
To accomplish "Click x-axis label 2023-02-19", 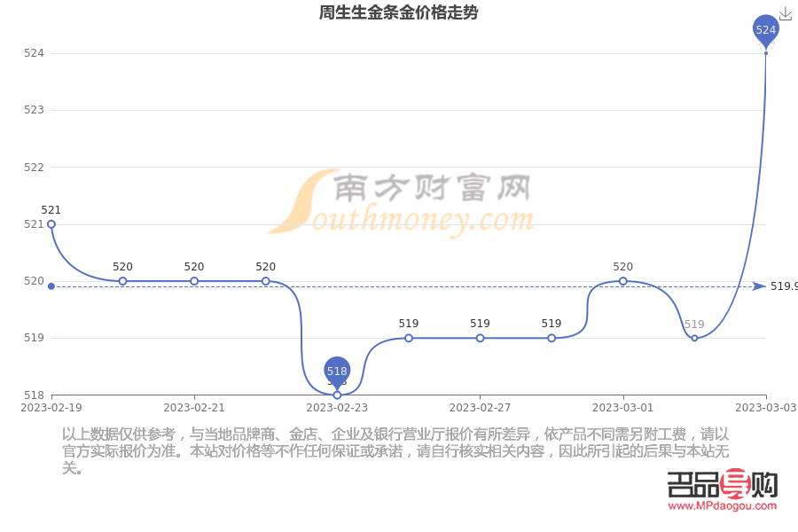I will [51, 408].
